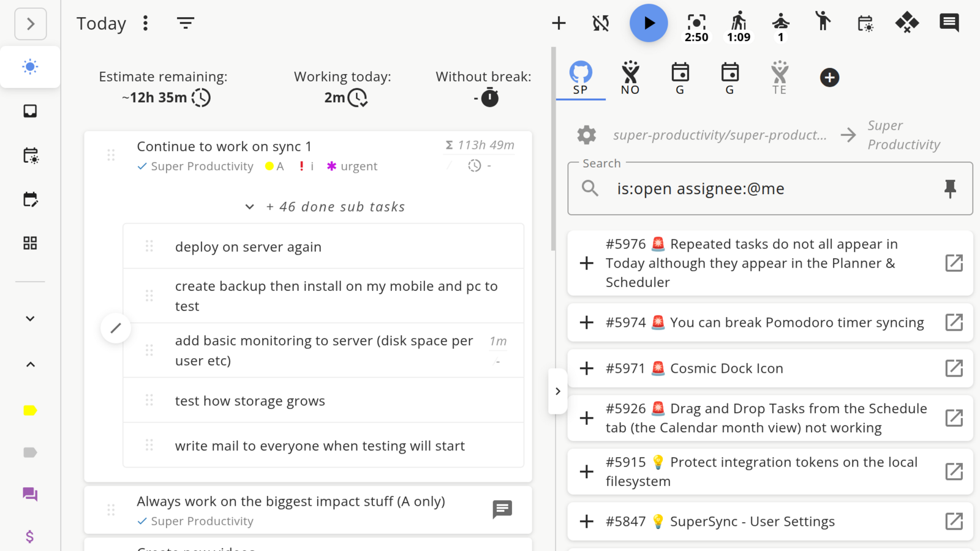980x551 pixels.
Task: Add issue #5926 Drag and Drop as task
Action: click(587, 418)
